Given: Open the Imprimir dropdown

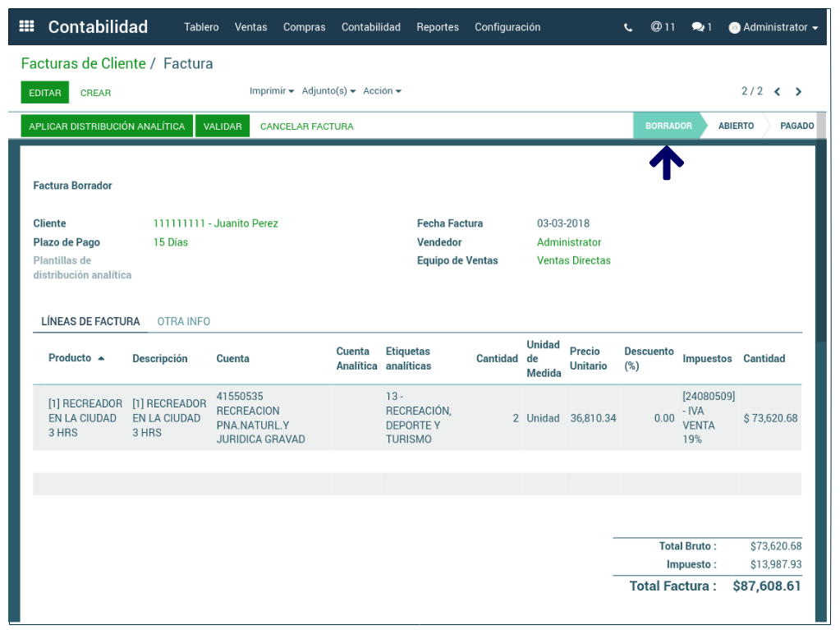Looking at the screenshot, I should coord(271,91).
